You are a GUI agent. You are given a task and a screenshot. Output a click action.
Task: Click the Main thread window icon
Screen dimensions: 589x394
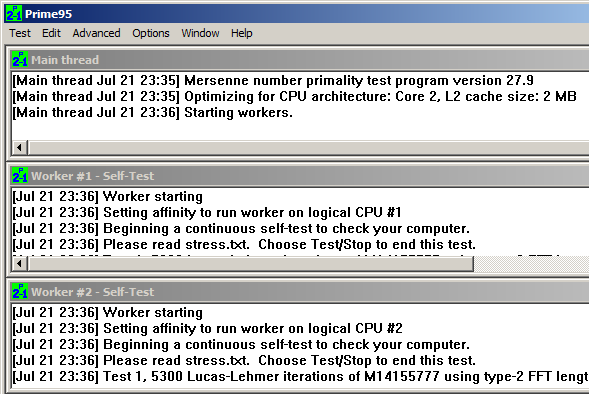point(20,59)
